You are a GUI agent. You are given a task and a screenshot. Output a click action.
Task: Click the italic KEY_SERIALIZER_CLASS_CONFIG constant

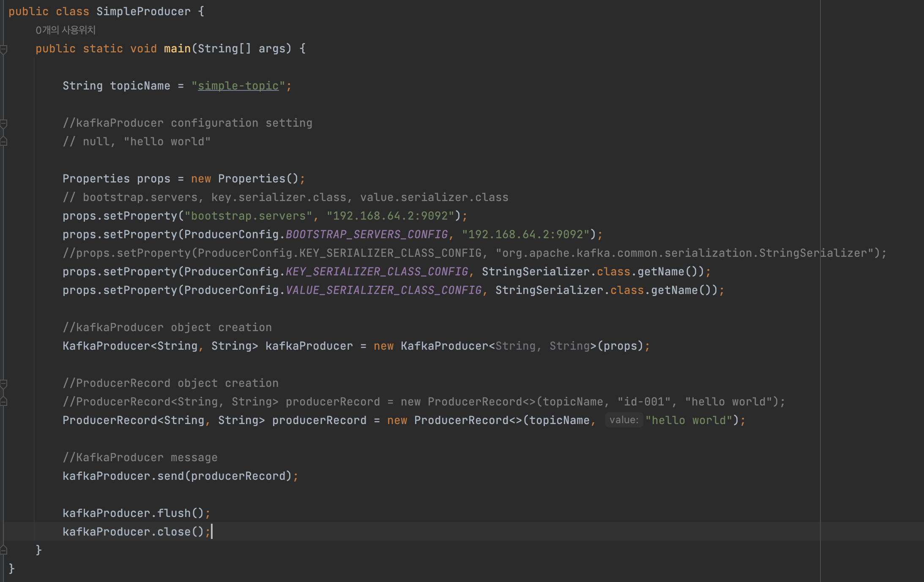[x=377, y=272]
